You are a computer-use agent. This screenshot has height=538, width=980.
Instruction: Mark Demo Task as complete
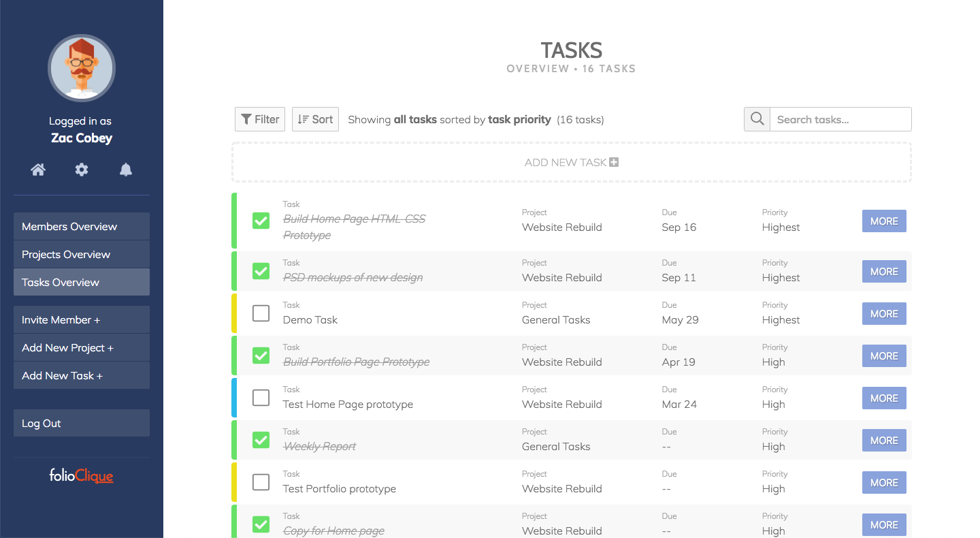pos(261,313)
